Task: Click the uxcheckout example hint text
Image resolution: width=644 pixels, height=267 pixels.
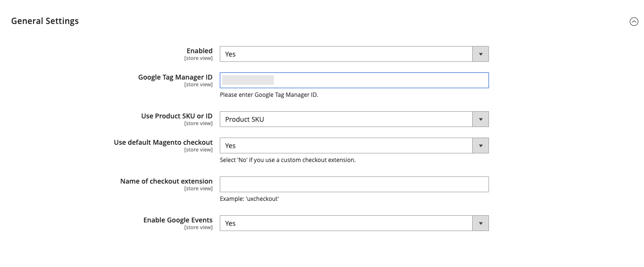Action: (x=250, y=198)
